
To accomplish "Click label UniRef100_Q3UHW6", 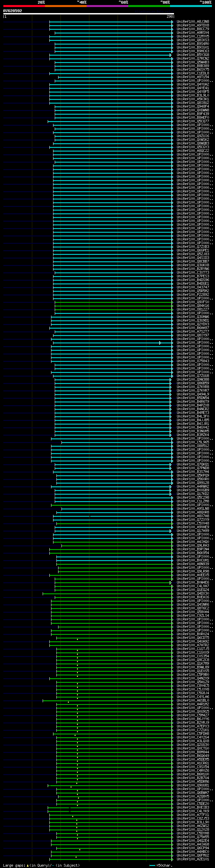I will coord(193,317).
